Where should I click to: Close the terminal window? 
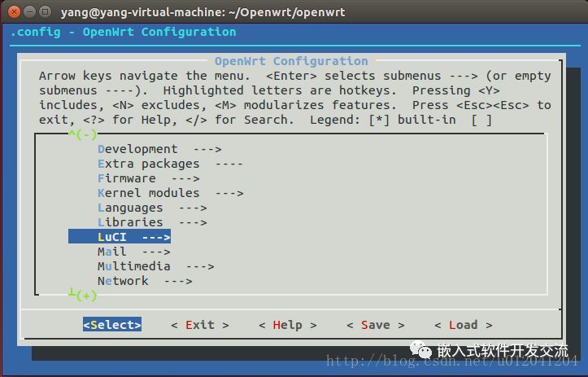(15, 12)
